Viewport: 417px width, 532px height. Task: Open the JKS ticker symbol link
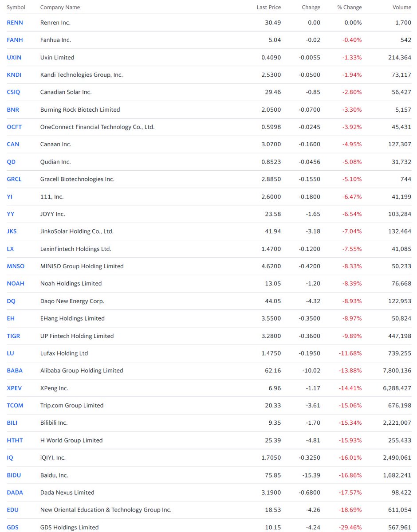pos(12,231)
